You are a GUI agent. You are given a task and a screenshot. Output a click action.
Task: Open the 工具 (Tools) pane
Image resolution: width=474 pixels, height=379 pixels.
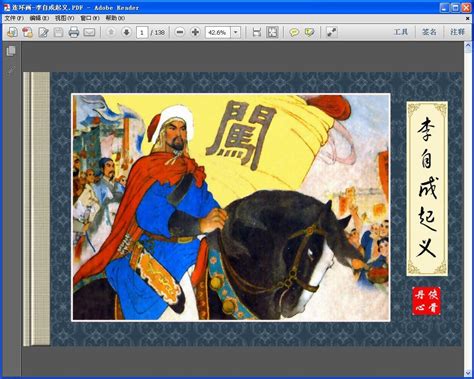pyautogui.click(x=401, y=32)
